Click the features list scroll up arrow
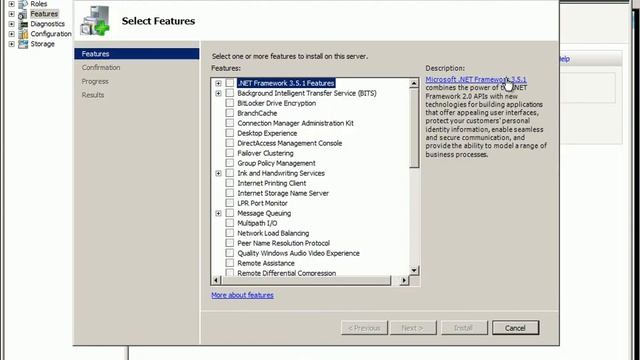This screenshot has height=360, width=640. pos(414,83)
